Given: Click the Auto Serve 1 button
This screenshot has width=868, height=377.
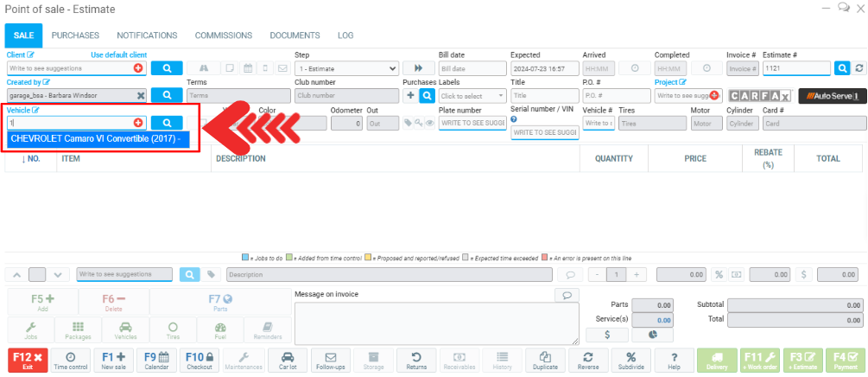Looking at the screenshot, I should pos(833,96).
